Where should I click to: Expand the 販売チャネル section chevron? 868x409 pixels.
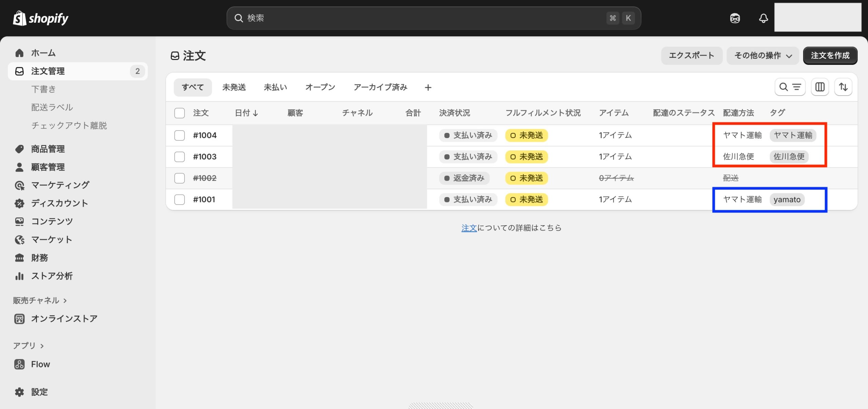pos(65,300)
